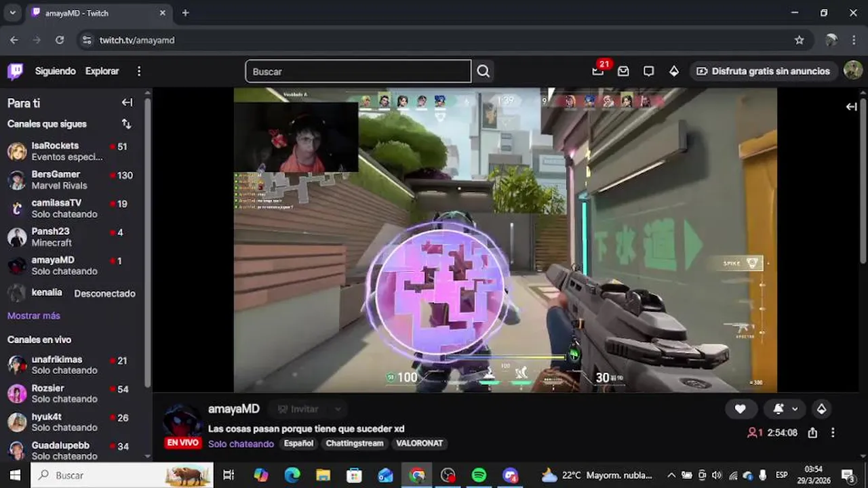Click the address bar URL twitch.tv/amayamd
The image size is (868, 488).
(137, 40)
